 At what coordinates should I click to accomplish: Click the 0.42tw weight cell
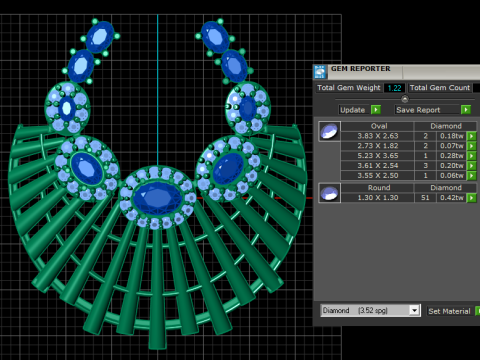pos(452,198)
